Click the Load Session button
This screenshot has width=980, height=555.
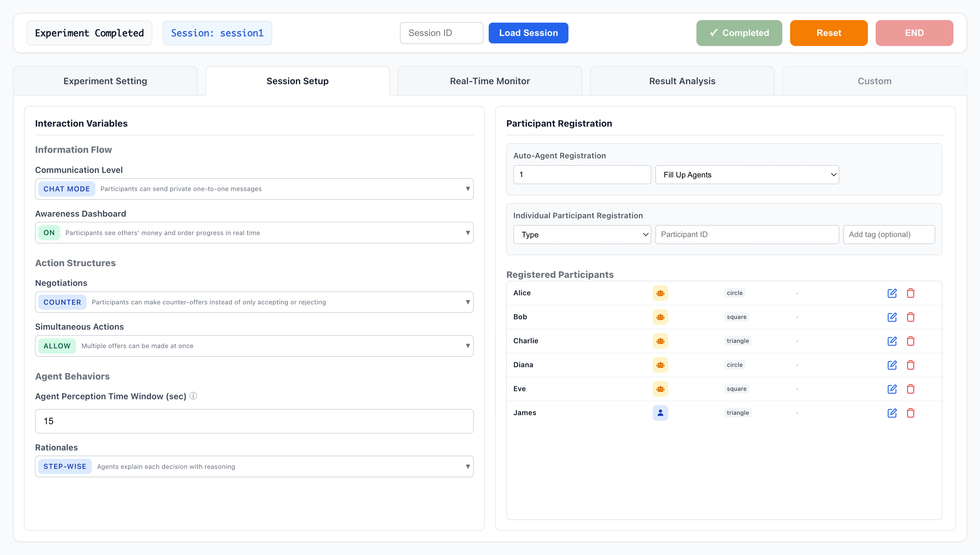[x=528, y=33]
